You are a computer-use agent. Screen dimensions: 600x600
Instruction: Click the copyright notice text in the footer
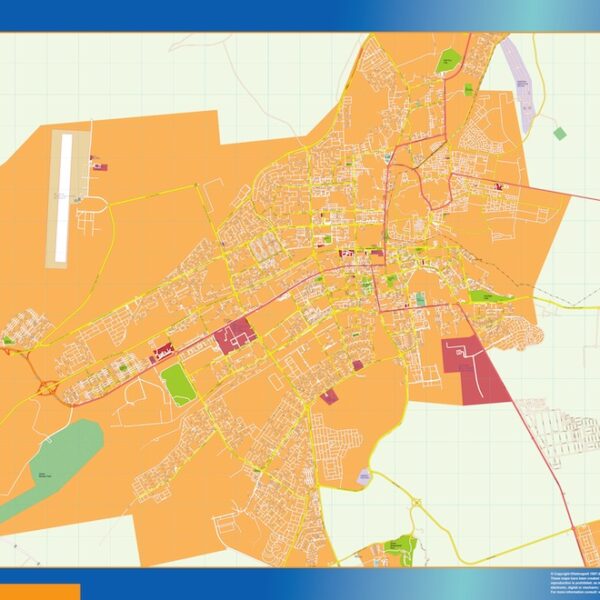coord(575,585)
